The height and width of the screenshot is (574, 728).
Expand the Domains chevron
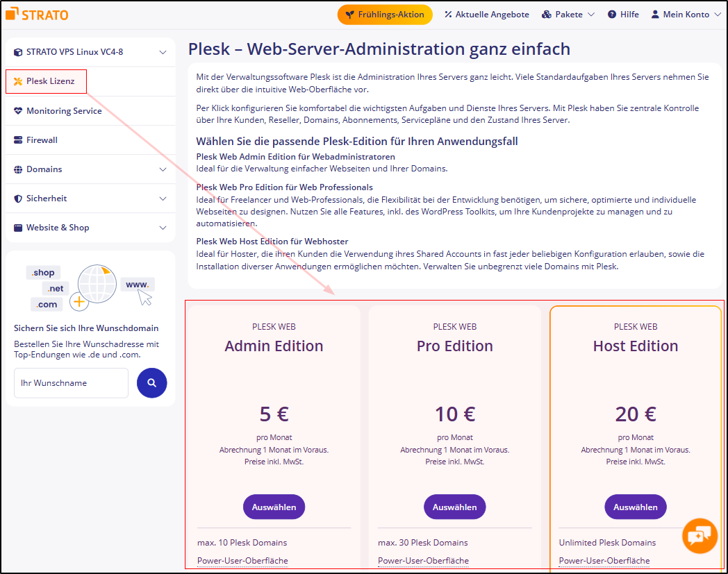163,169
